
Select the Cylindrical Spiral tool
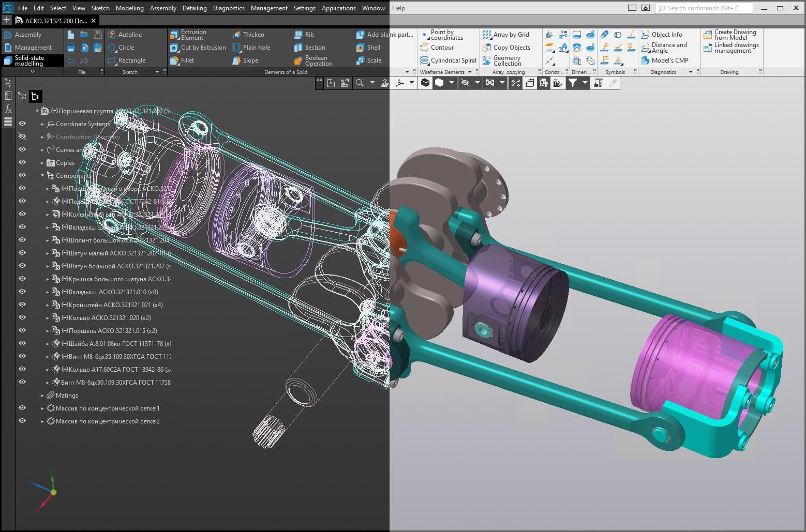(x=449, y=60)
